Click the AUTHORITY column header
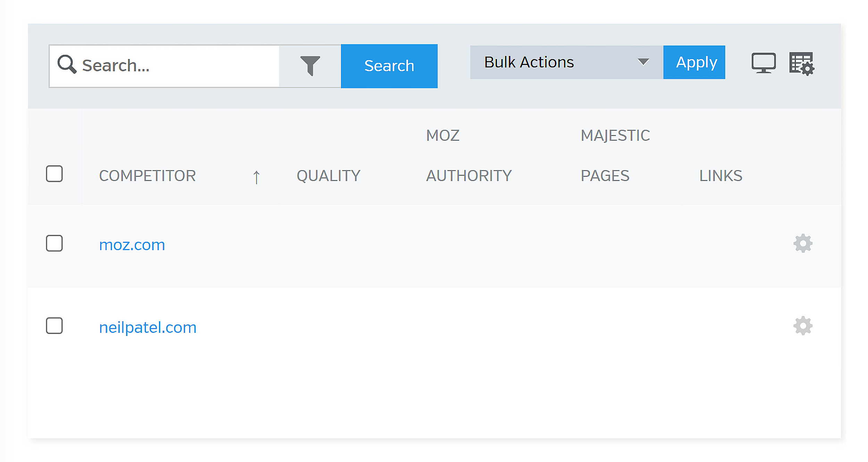 469,176
